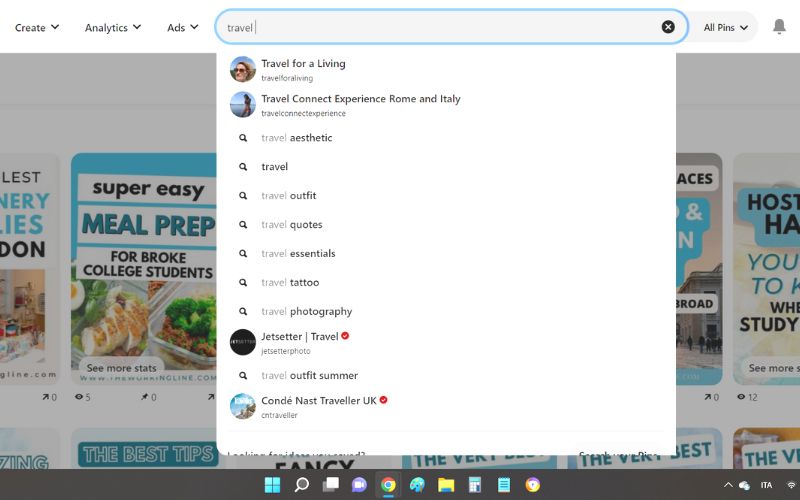Click the Wi-Fi network tray icon

[x=792, y=485]
